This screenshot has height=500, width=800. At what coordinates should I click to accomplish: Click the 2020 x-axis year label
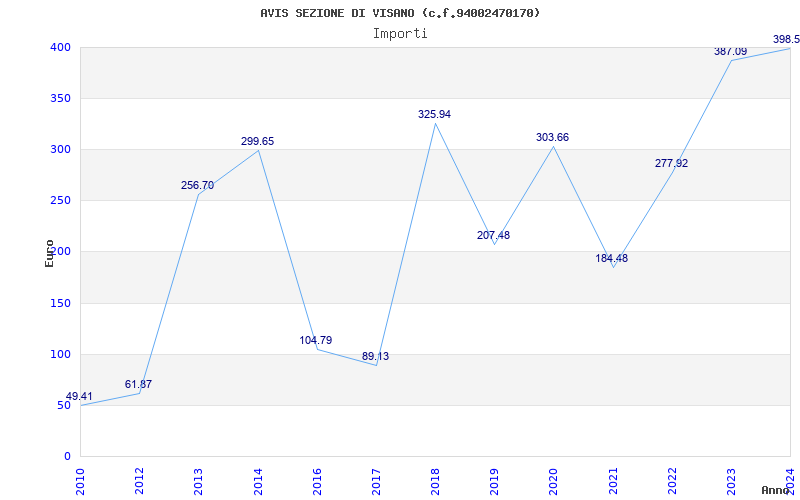(x=554, y=481)
